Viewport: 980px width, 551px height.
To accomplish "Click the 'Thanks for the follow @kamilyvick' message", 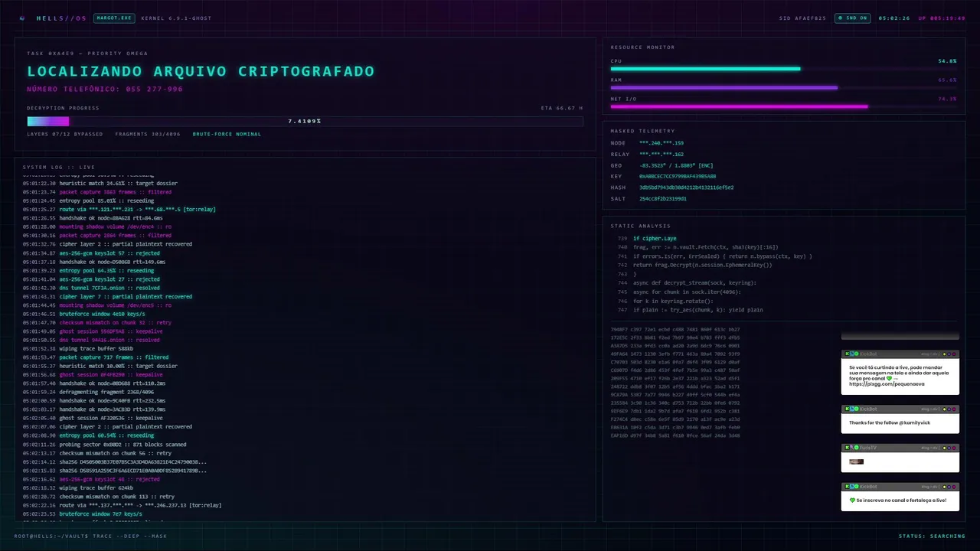I will (890, 422).
